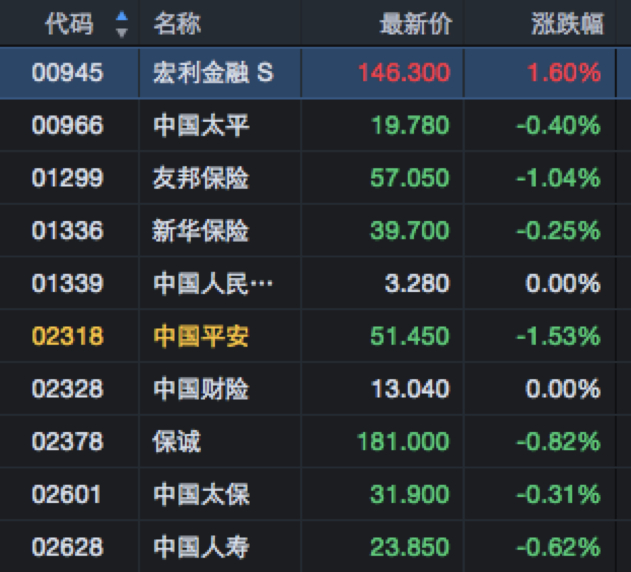631x572 pixels.
Task: Open the 中国太平 stock entry
Action: point(201,126)
